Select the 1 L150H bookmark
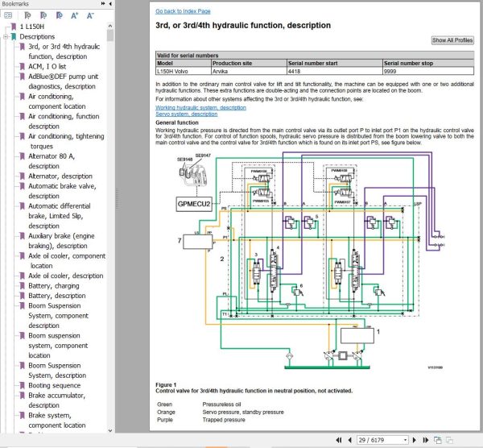483x448 pixels. tap(32, 27)
